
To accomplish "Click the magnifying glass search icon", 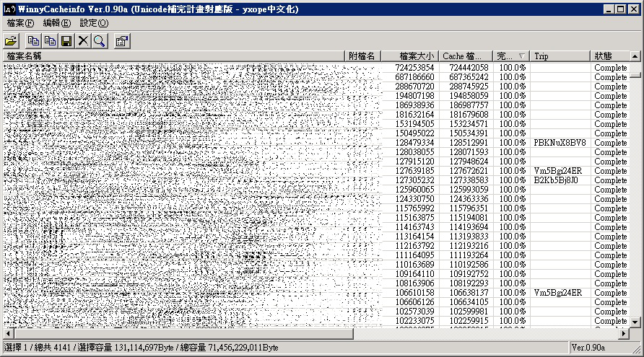I will pos(100,41).
